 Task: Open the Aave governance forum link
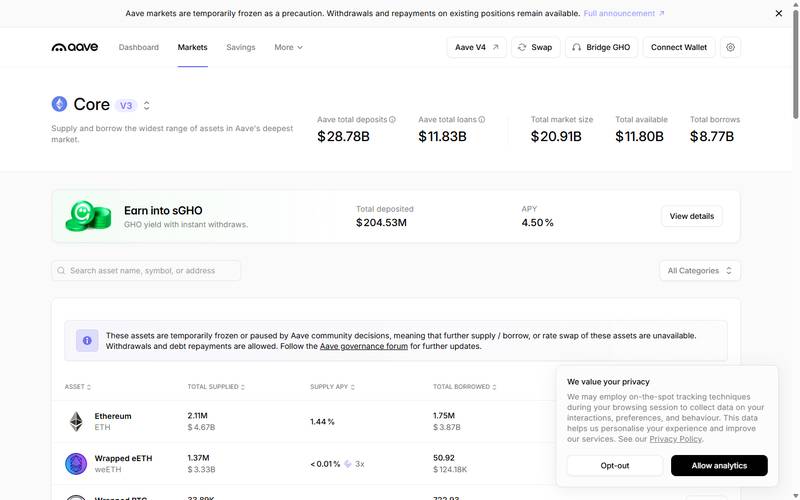pyautogui.click(x=364, y=346)
